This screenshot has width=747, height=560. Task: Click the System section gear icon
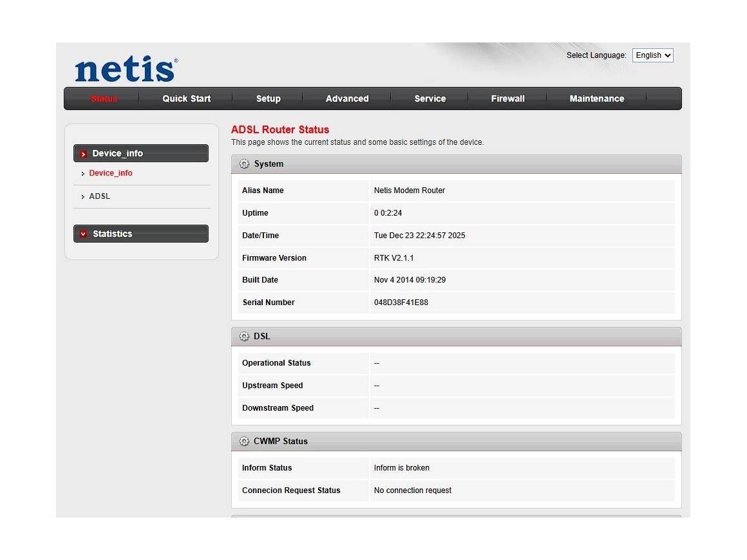(244, 164)
